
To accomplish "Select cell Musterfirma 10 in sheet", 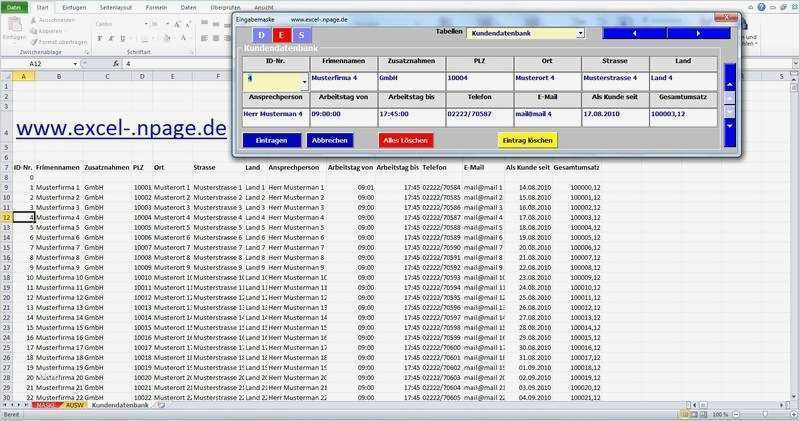I will coord(59,278).
